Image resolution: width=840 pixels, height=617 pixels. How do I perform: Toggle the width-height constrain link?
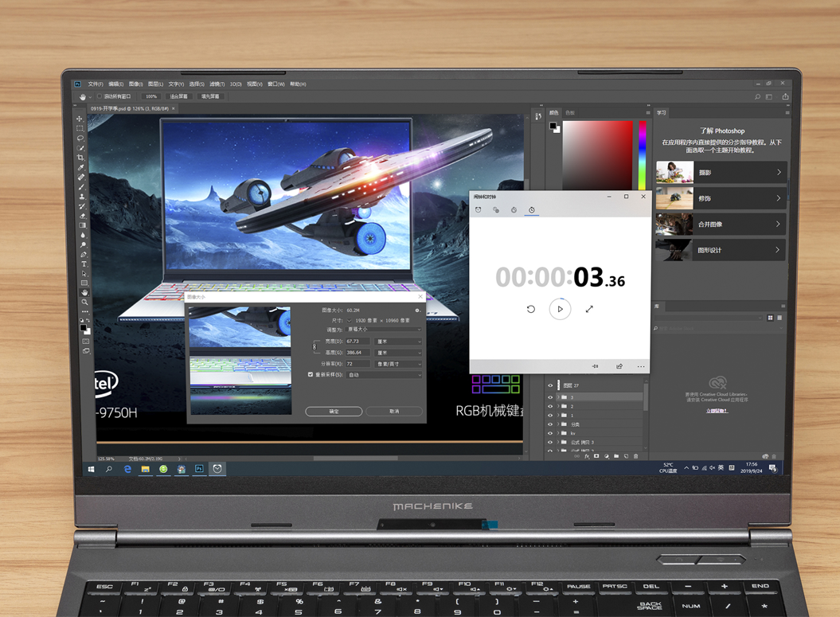click(x=315, y=346)
